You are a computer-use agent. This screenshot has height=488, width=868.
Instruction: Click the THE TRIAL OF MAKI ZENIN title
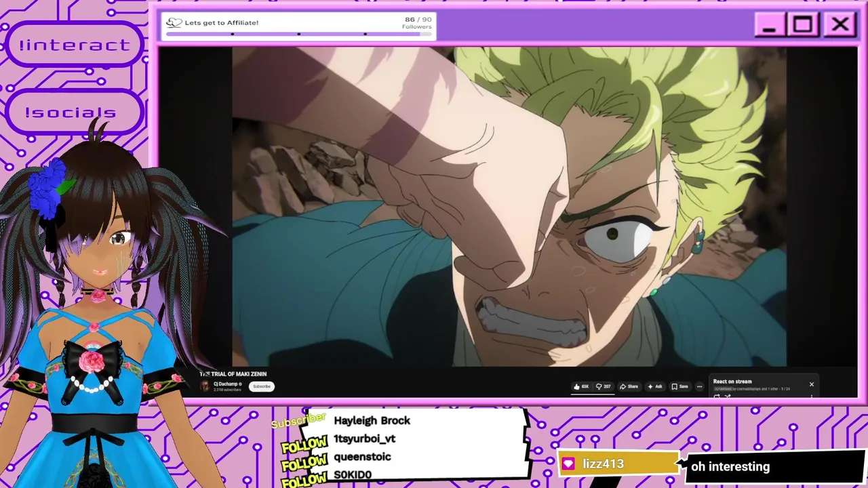pyautogui.click(x=233, y=374)
